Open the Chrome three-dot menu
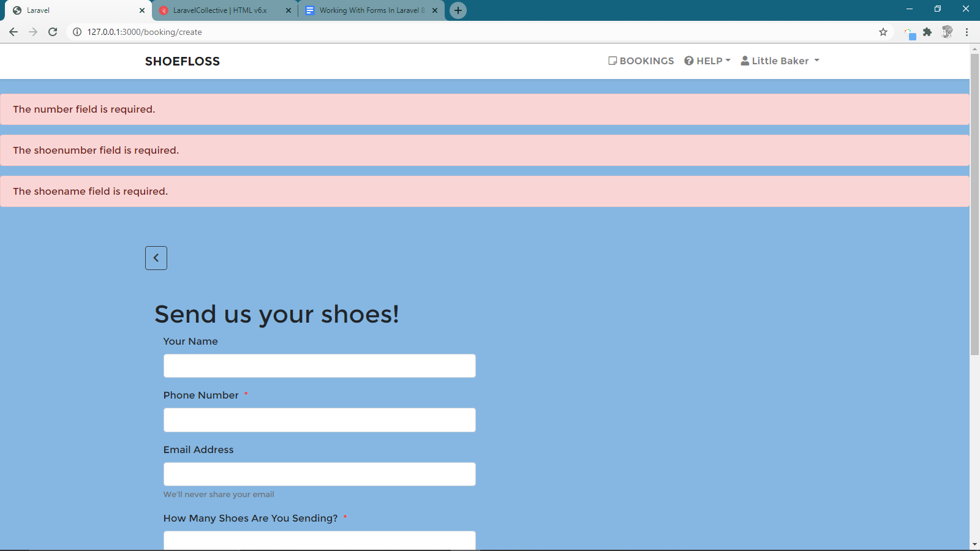This screenshot has height=551, width=980. click(968, 32)
